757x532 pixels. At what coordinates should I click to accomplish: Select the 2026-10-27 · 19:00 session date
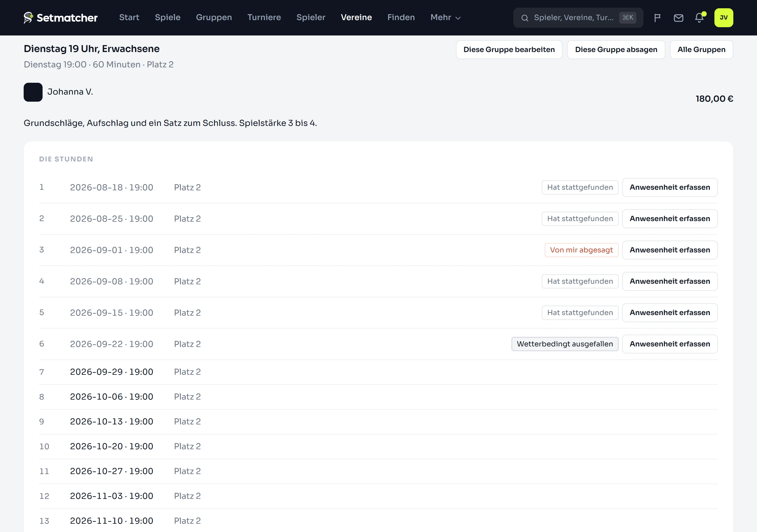[111, 471]
